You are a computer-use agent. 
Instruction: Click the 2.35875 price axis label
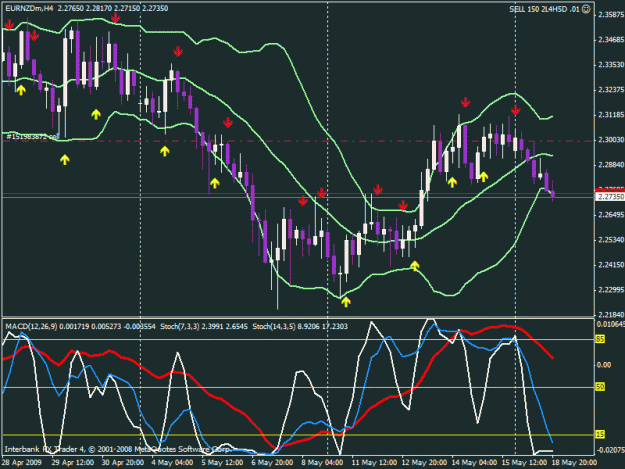click(611, 15)
